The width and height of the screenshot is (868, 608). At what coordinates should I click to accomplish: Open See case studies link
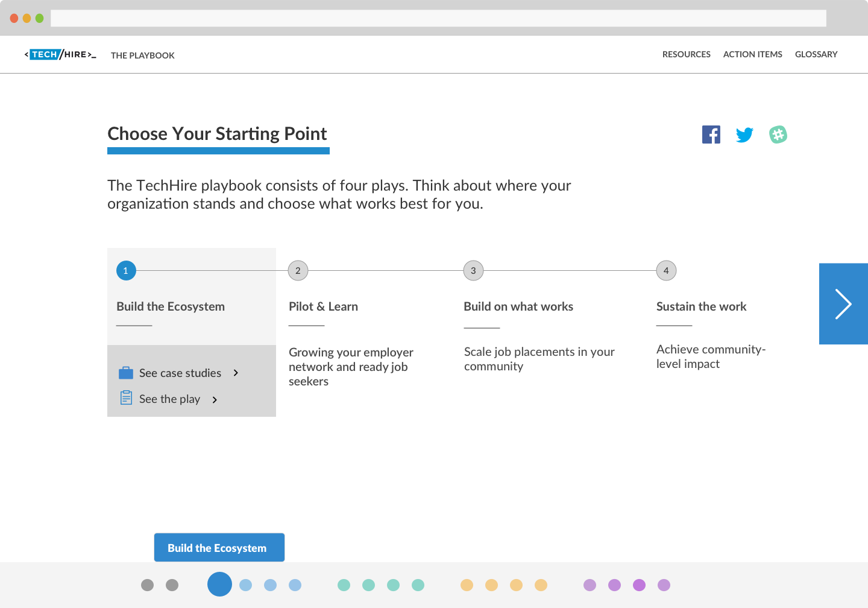tap(180, 373)
